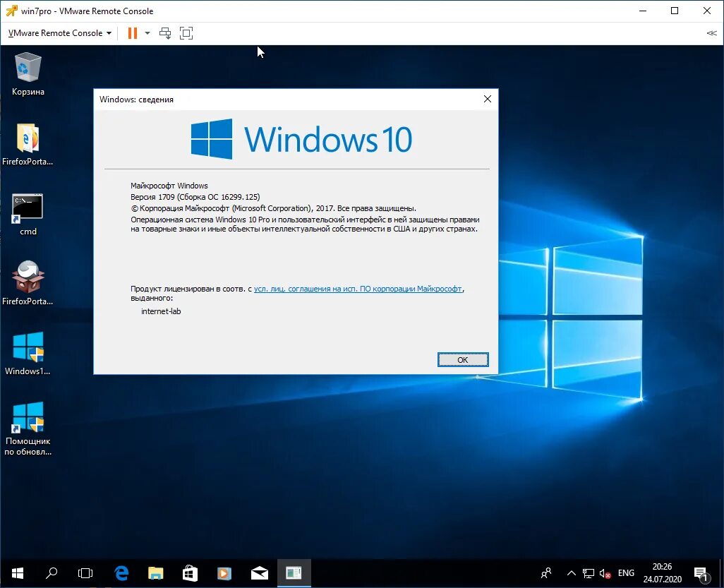Click OK in the Windows: сведения dialog
The image size is (724, 588).
pyautogui.click(x=463, y=360)
